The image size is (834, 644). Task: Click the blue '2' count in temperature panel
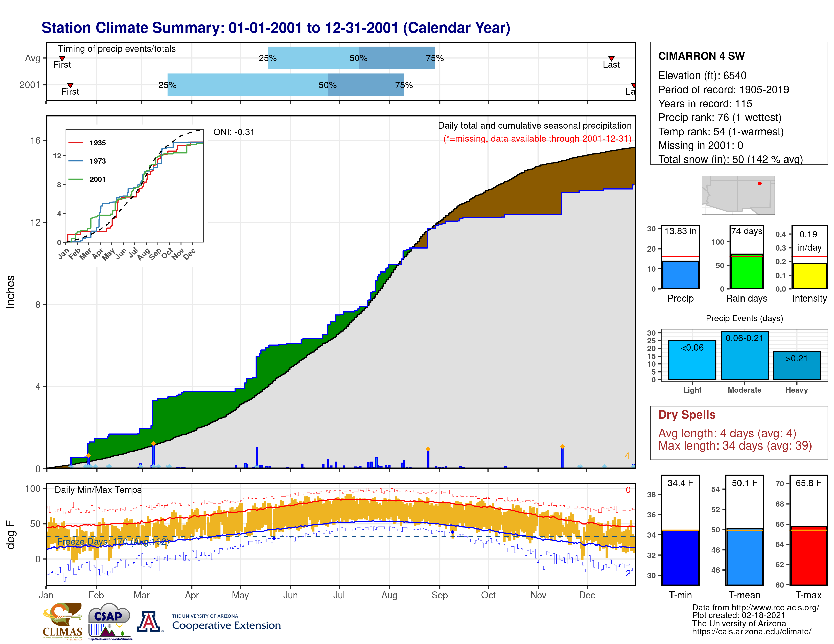pyautogui.click(x=628, y=573)
